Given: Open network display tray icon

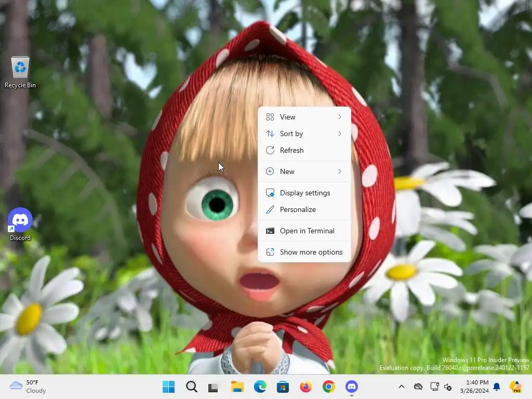Looking at the screenshot, I should coord(434,387).
